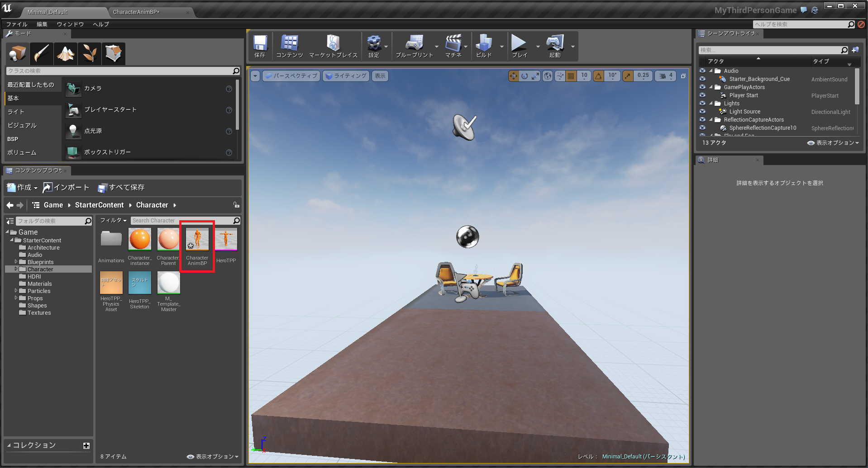Click the surface snapping icon in viewport
The image size is (868, 468).
[x=560, y=76]
